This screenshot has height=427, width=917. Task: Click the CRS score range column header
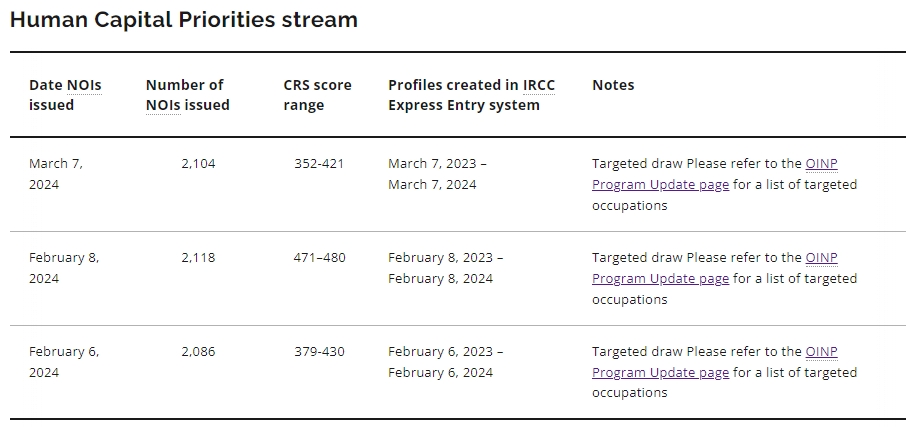click(317, 95)
